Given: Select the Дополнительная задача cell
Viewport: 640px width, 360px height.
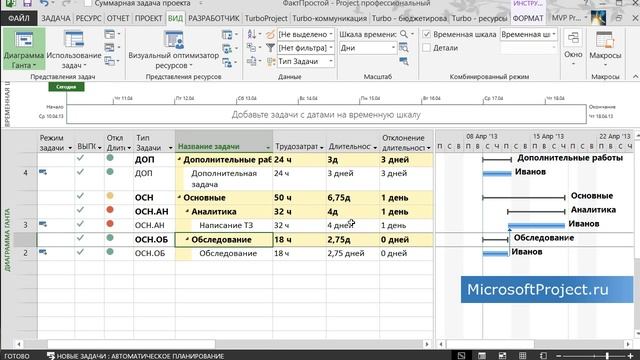Looking at the screenshot, I should [224, 178].
